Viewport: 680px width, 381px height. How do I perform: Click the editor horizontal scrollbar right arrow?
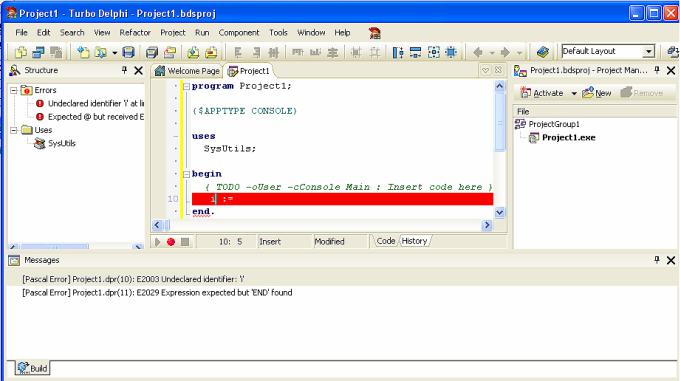(487, 225)
